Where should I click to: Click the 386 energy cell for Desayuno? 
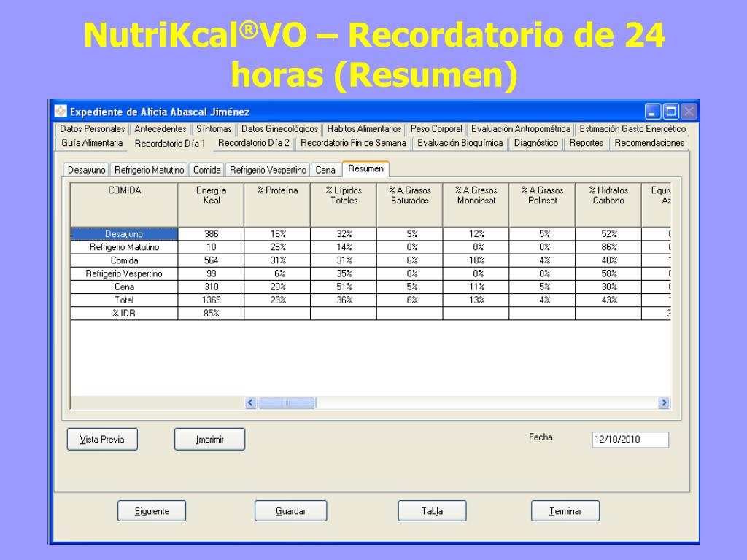(211, 234)
